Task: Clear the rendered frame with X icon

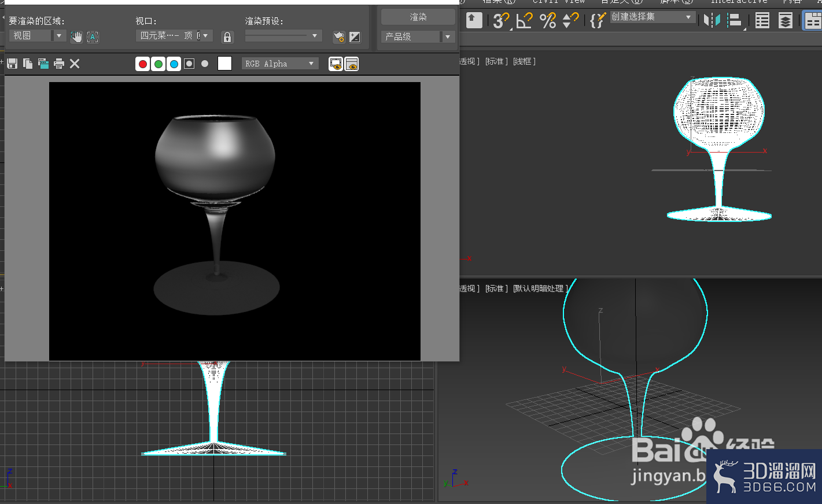Action: tap(75, 64)
